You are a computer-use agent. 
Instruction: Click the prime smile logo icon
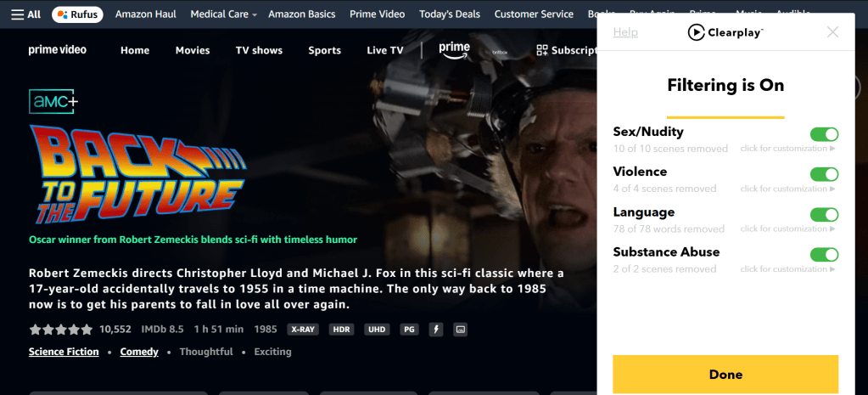(x=455, y=50)
